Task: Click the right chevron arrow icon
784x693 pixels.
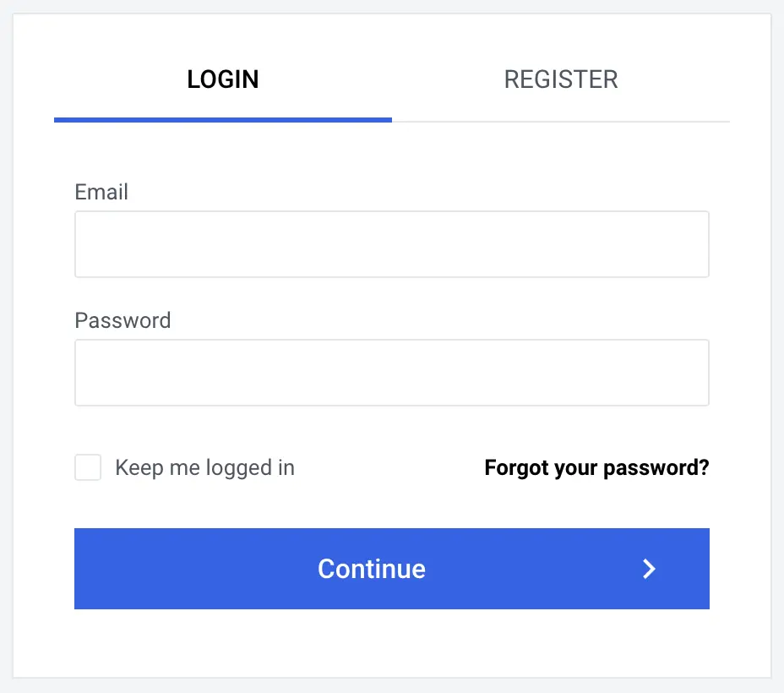Action: point(649,569)
